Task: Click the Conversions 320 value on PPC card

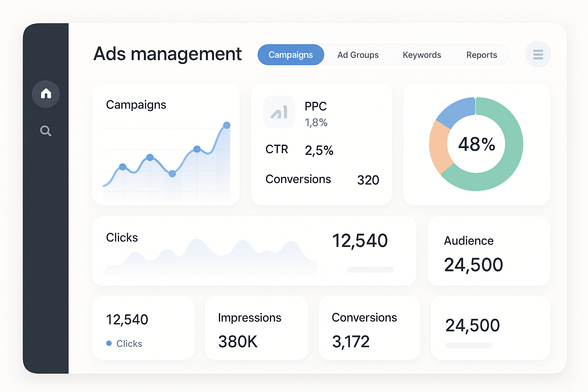Action: click(367, 180)
